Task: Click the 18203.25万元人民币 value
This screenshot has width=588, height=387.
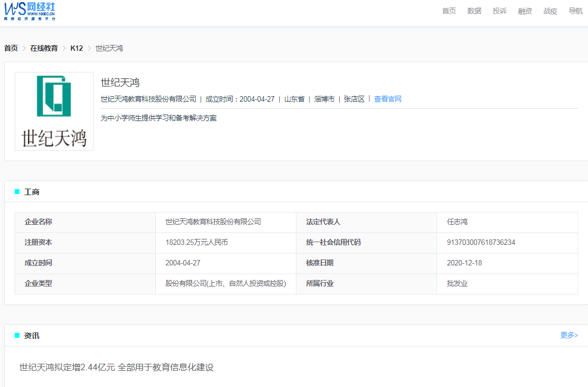Action: click(196, 242)
